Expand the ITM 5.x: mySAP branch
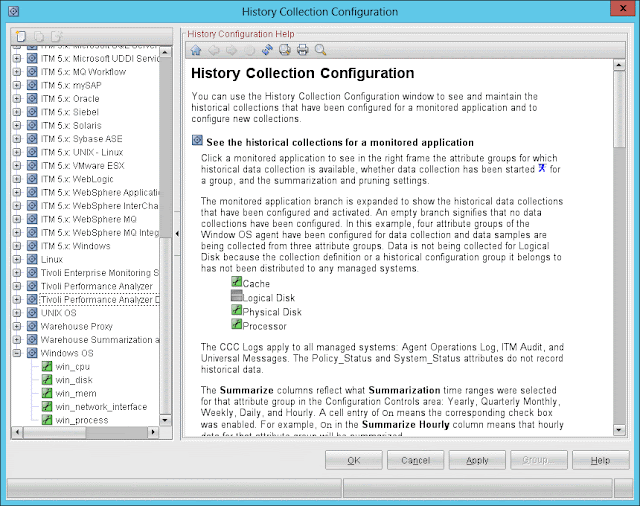Image resolution: width=640 pixels, height=506 pixels. 17,85
